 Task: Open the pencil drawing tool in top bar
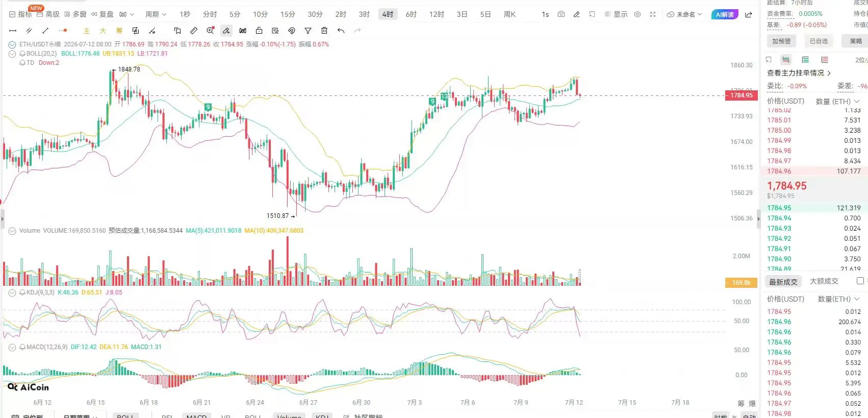click(576, 14)
